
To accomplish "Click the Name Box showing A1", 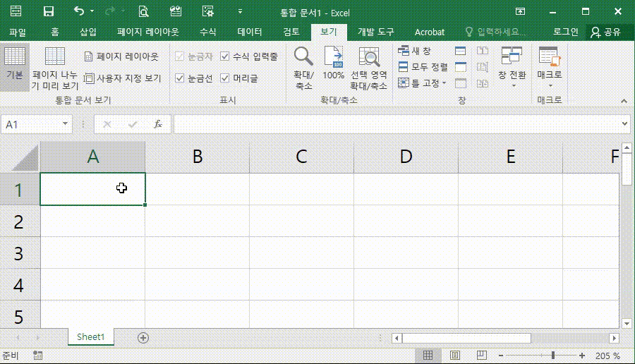I will click(x=32, y=124).
